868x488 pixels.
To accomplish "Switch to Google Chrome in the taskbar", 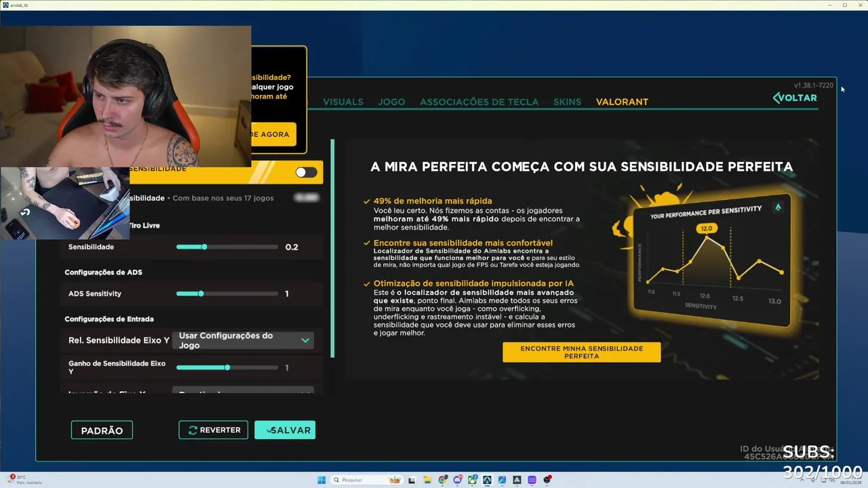I will point(443,480).
